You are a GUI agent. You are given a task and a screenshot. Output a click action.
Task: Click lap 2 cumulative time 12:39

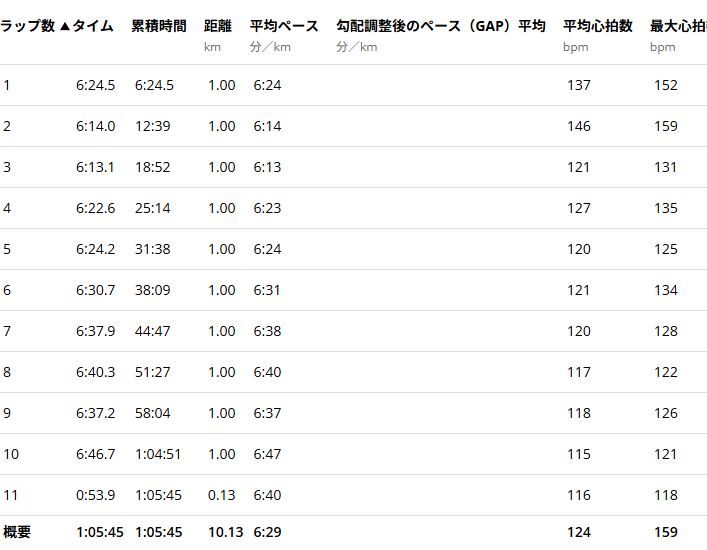[x=154, y=126]
